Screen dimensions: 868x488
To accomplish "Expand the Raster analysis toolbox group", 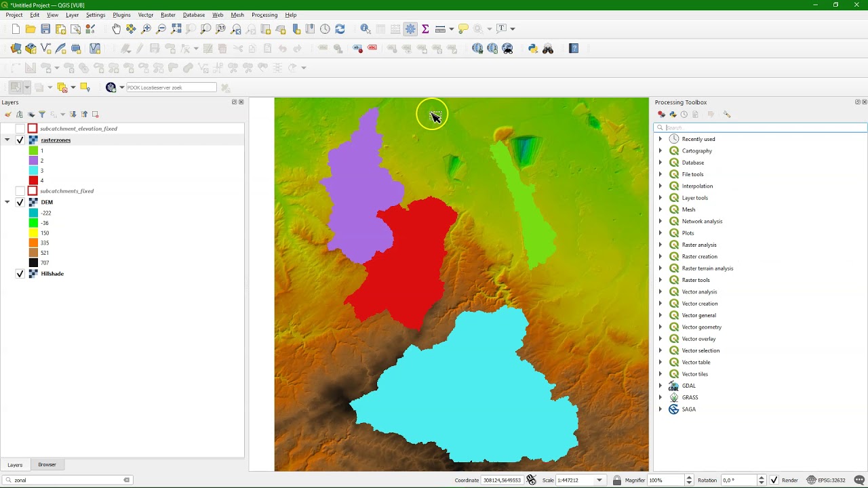I will [660, 245].
